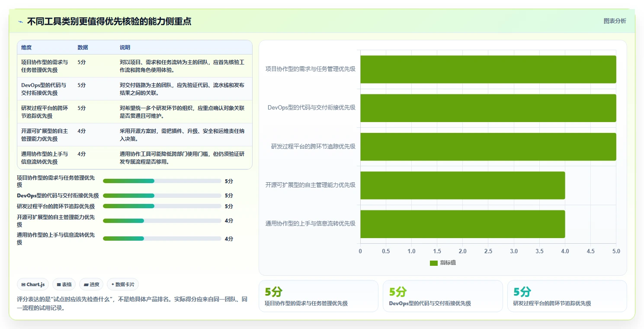Select the 数据卡片 chip
This screenshot has height=329, width=644.
point(123,284)
